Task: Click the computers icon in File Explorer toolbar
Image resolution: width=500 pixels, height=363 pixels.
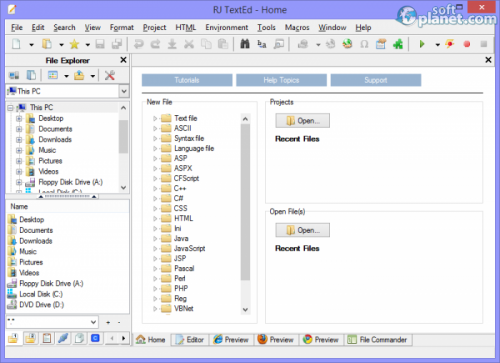Action: coord(14,75)
